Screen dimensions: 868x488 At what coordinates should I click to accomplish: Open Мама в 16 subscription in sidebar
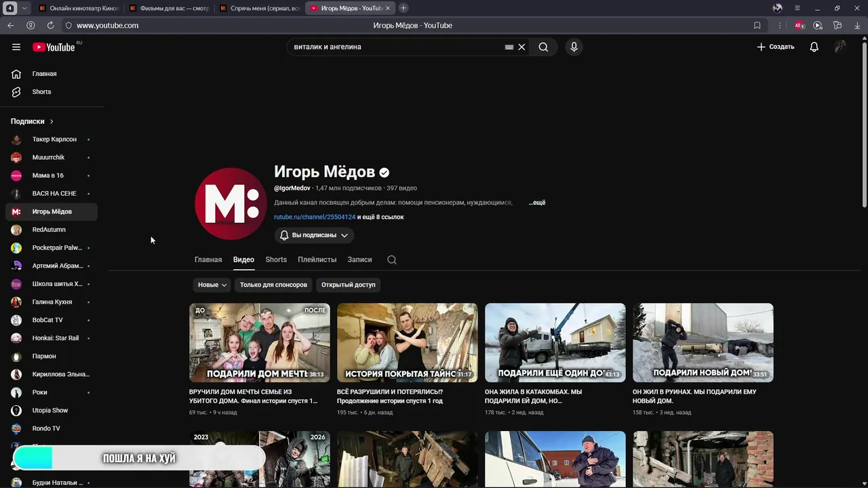tap(52, 176)
